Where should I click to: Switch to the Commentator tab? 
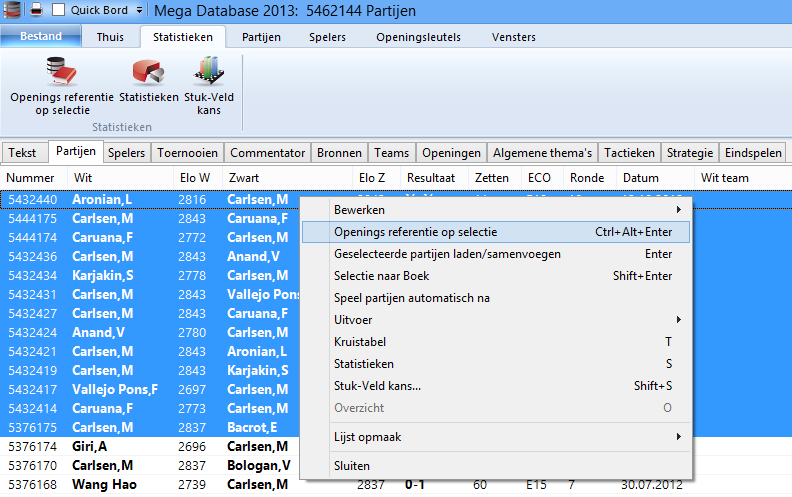(268, 153)
